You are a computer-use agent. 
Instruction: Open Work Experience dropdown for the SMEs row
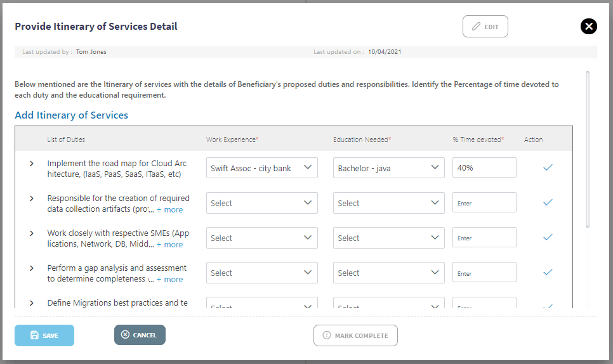click(261, 238)
